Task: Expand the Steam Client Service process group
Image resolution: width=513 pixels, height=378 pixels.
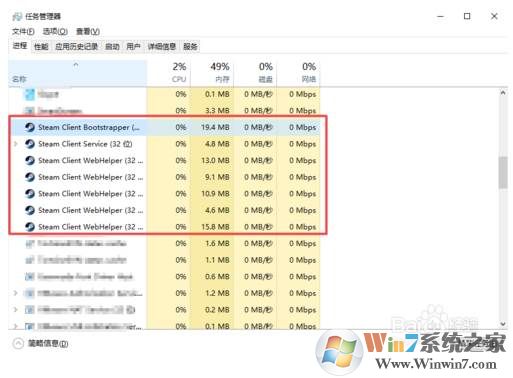Action: pos(16,144)
